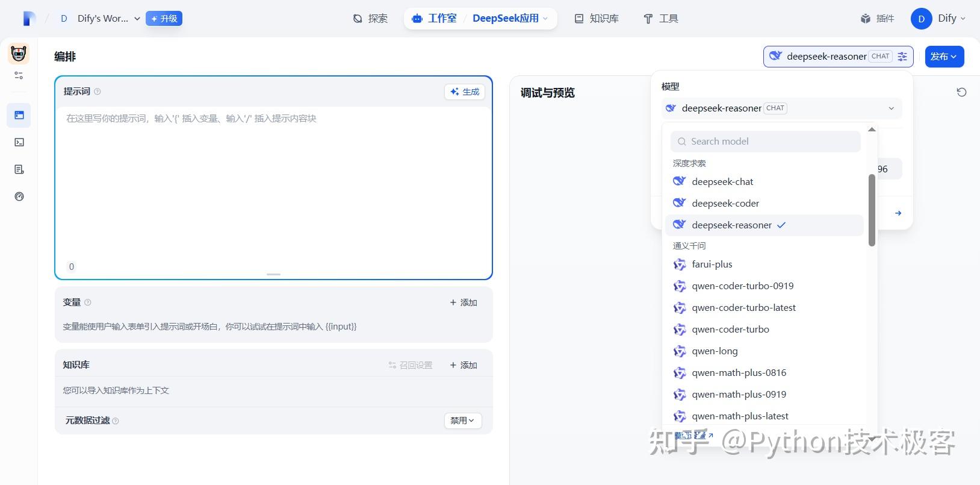The image size is (980, 485).
Task: Select the deepseek-coder model
Action: [x=764, y=203]
